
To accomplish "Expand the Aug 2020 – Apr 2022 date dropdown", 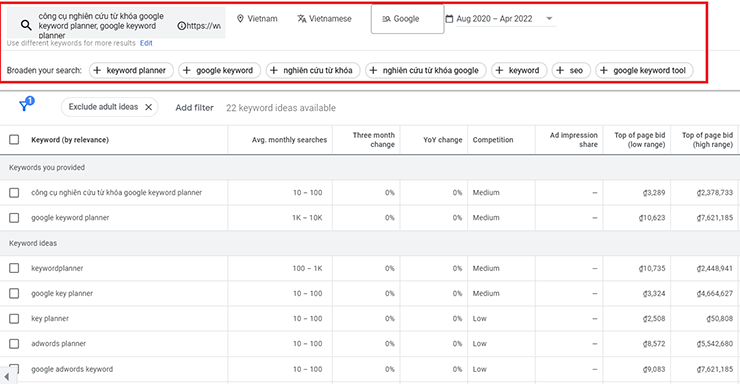I will coord(549,18).
